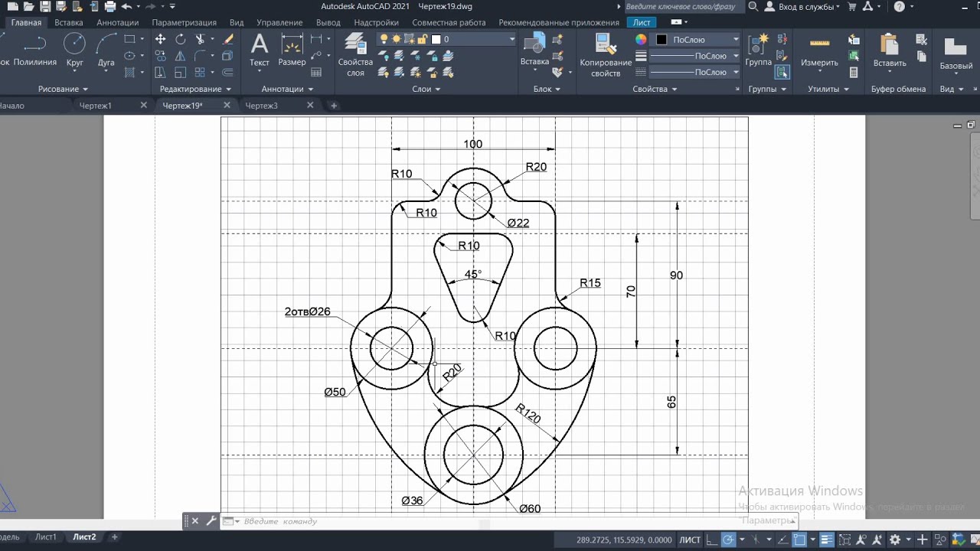The width and height of the screenshot is (980, 551).
Task: Add a new layout with plus button
Action: (115, 537)
